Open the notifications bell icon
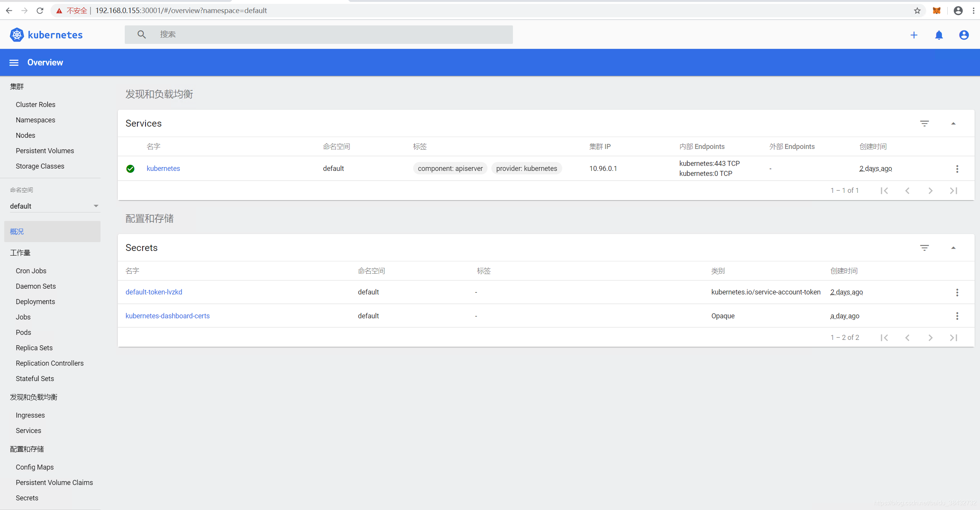Viewport: 980px width, 510px height. click(x=939, y=35)
